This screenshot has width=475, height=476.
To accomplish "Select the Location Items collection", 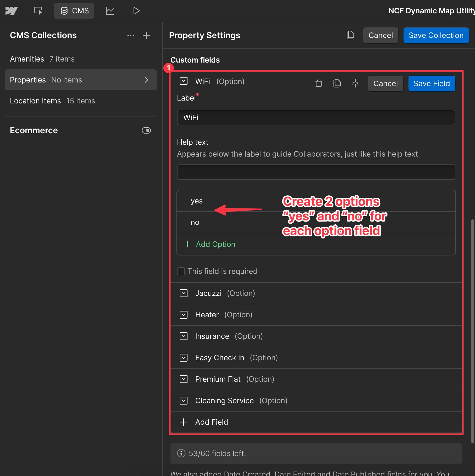I will [x=81, y=101].
